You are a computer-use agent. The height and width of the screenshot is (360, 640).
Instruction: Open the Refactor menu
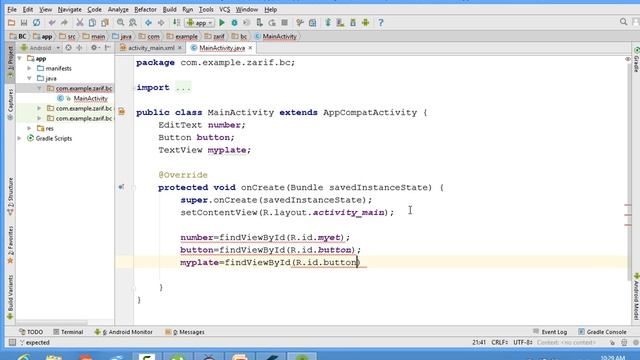click(x=145, y=9)
